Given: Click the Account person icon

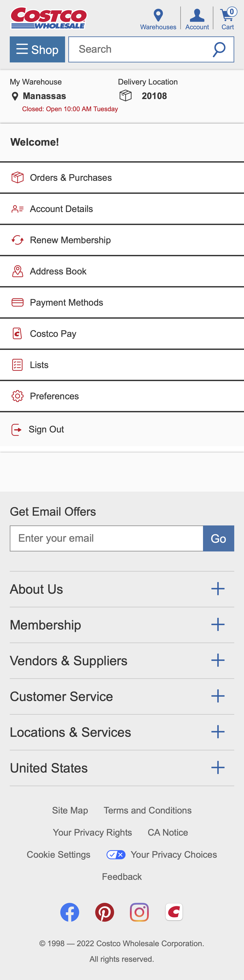Looking at the screenshot, I should point(197,15).
